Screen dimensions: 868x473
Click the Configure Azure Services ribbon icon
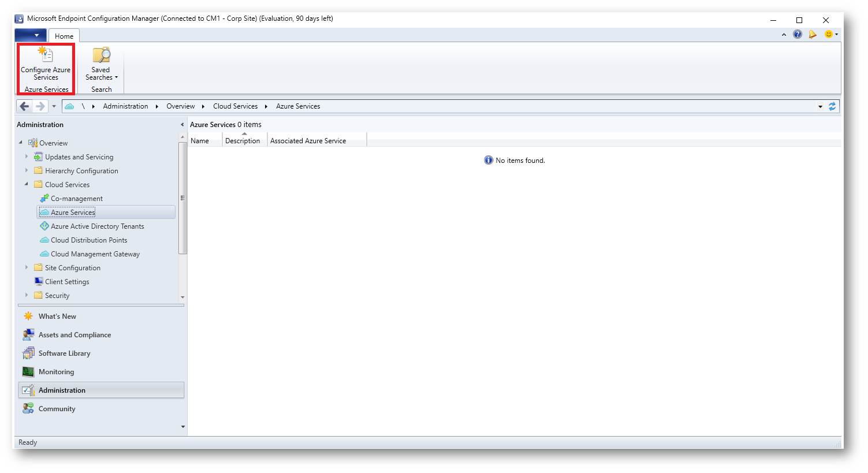(46, 64)
